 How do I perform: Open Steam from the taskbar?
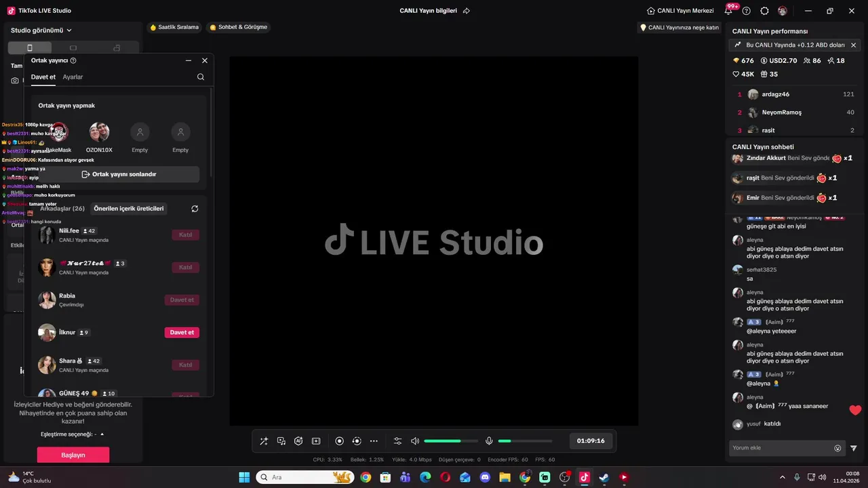coord(604,477)
